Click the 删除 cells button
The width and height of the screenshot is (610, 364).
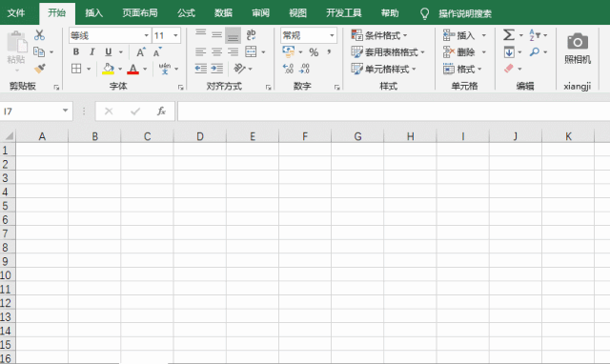tap(459, 52)
